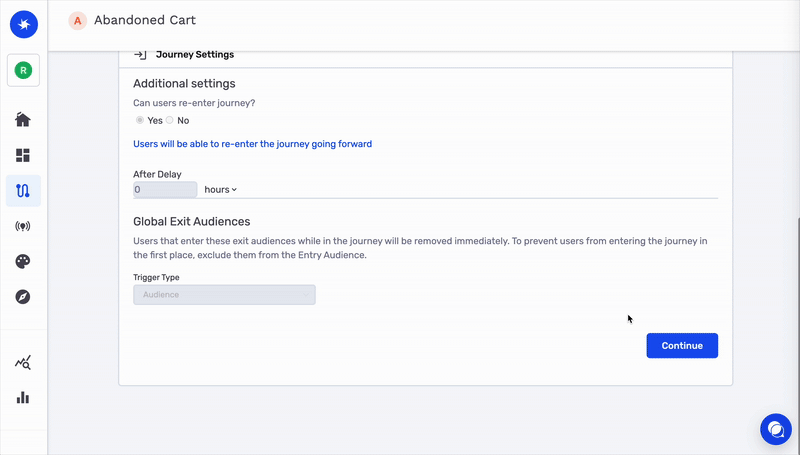
Task: Select No for re-enter journey
Action: [170, 121]
